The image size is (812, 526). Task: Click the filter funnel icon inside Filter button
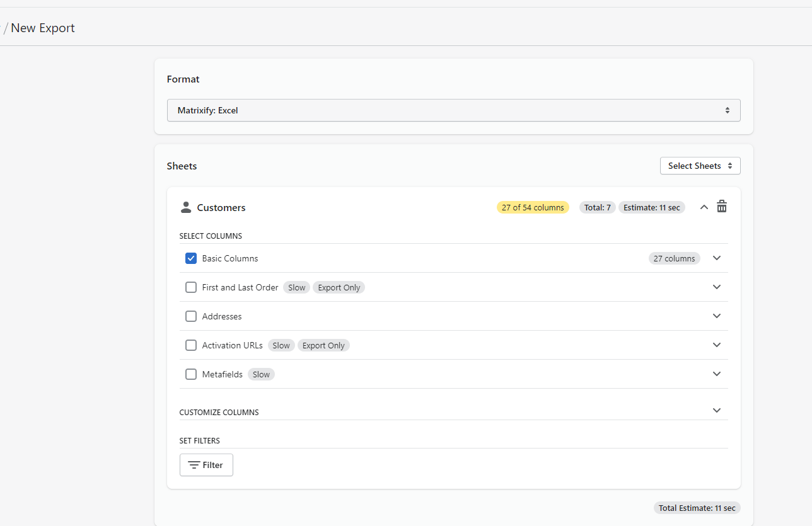(x=195, y=465)
